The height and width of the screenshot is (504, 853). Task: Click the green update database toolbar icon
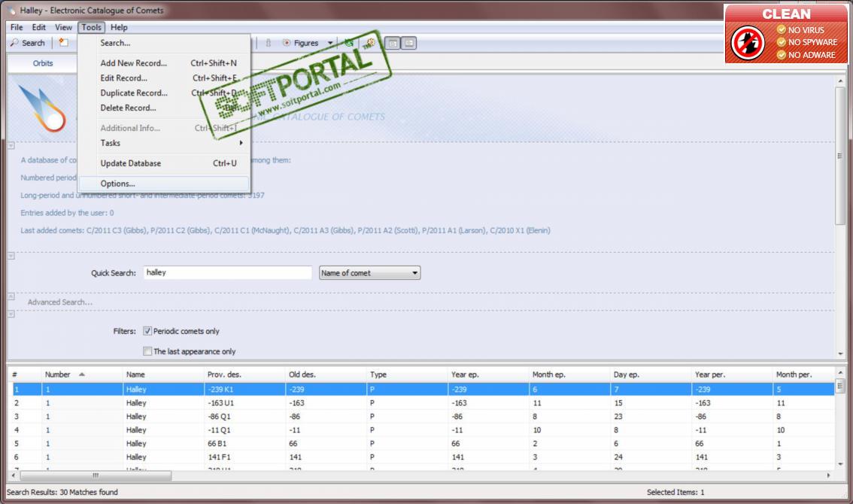click(x=349, y=42)
